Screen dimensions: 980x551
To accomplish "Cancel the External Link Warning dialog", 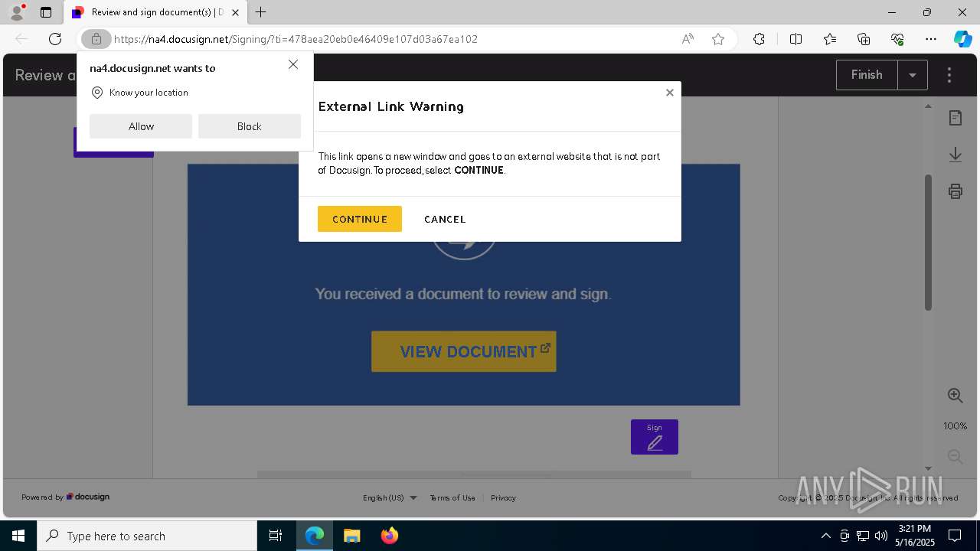I will click(x=445, y=219).
